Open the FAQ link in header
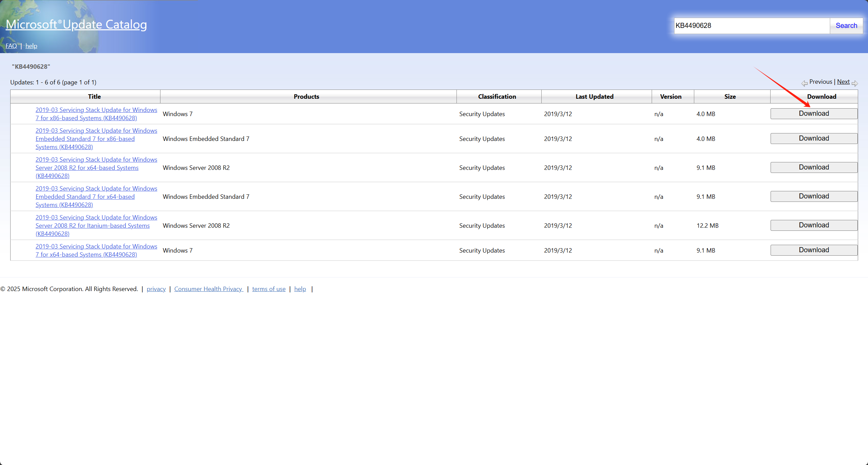Screen dimensions: 868x465 [x=11, y=46]
